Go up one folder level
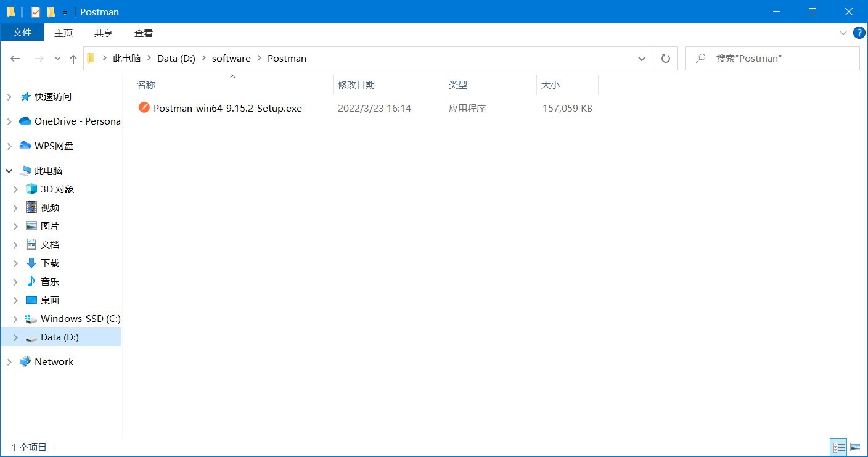Image resolution: width=868 pixels, height=457 pixels. [73, 59]
